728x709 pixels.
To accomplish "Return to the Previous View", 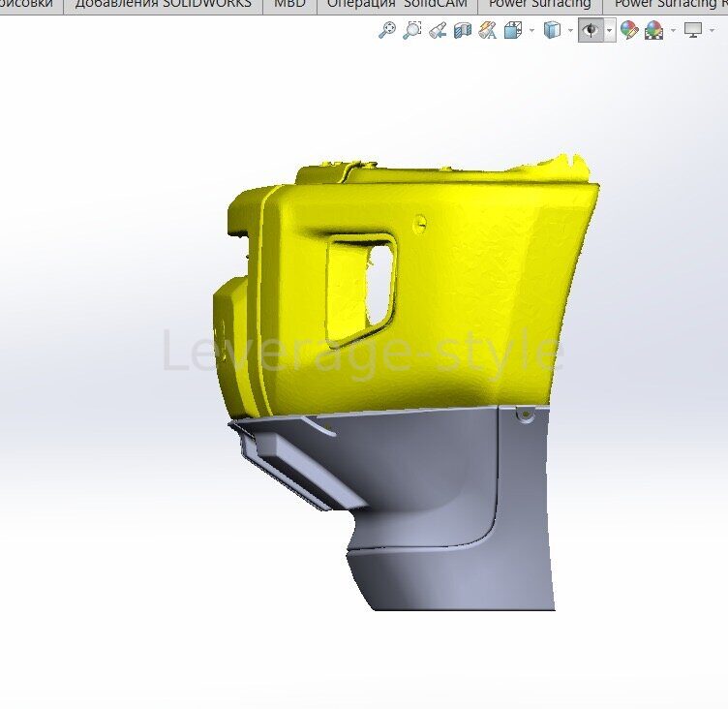I will (438, 30).
